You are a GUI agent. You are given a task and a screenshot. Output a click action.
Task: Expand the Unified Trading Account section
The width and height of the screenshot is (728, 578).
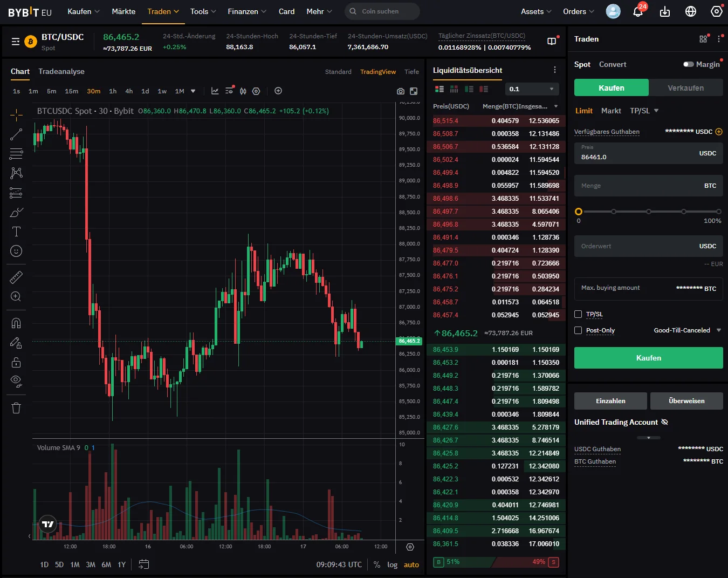(x=649, y=437)
